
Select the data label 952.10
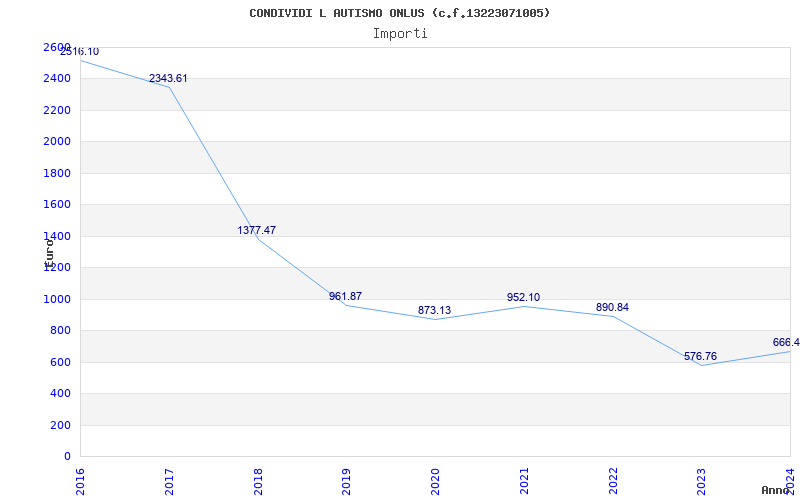coord(523,297)
